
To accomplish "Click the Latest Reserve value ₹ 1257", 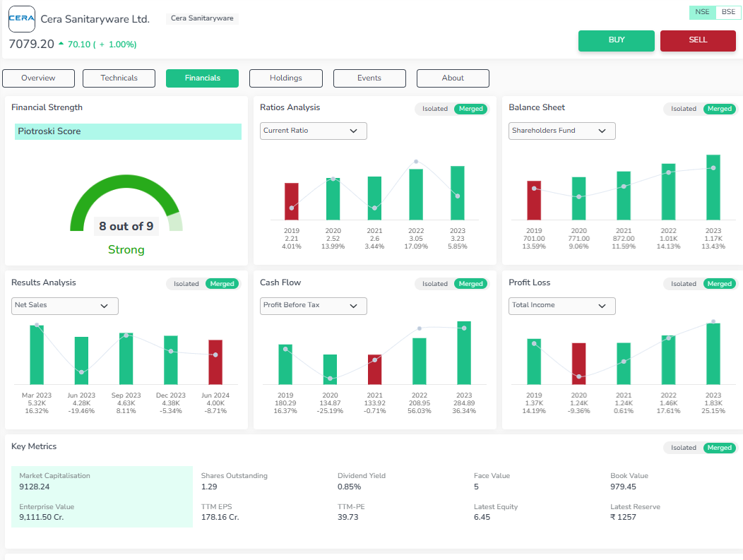I will click(623, 518).
